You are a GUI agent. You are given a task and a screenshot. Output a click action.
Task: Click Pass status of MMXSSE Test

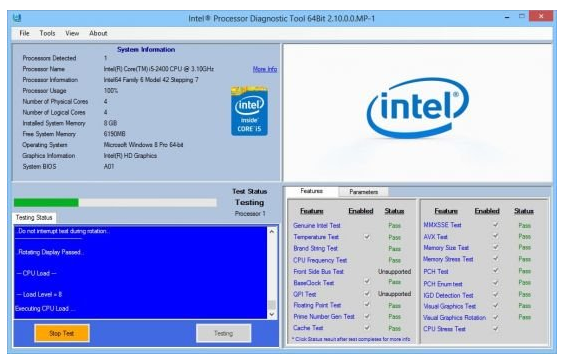tap(524, 225)
